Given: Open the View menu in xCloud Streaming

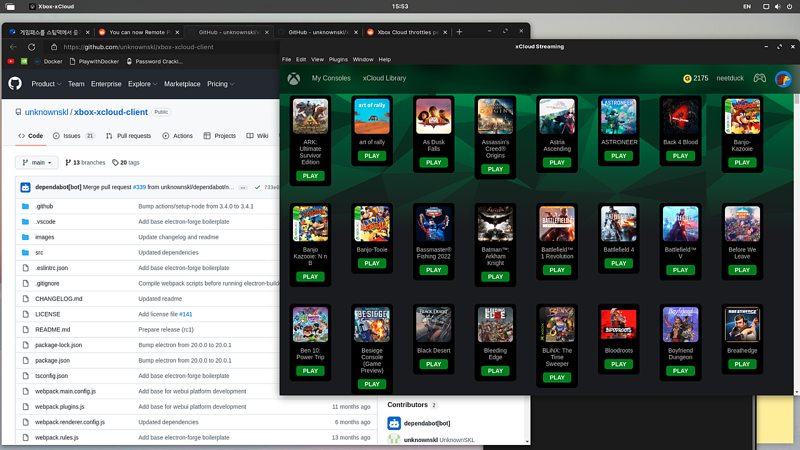Looking at the screenshot, I should click(x=317, y=59).
